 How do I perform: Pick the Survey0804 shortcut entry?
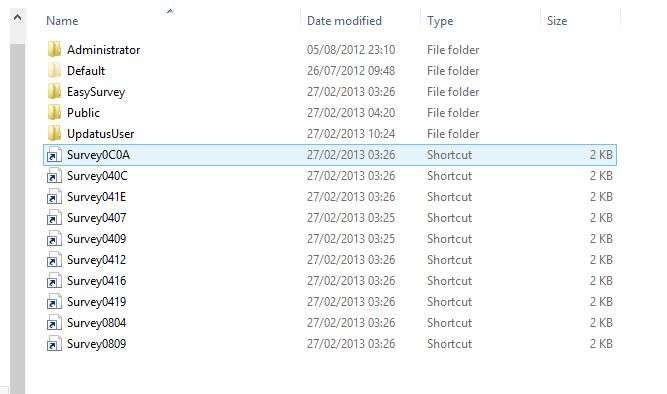click(x=330, y=323)
